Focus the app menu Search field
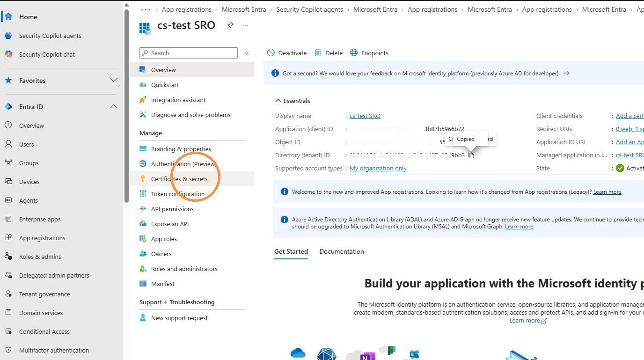The image size is (644, 360). pos(189,53)
